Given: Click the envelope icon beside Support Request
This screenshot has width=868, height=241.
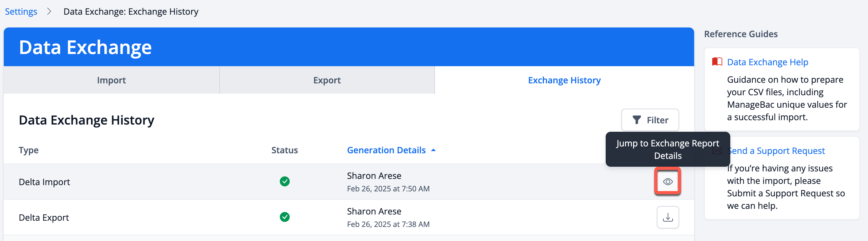Looking at the screenshot, I should (717, 150).
